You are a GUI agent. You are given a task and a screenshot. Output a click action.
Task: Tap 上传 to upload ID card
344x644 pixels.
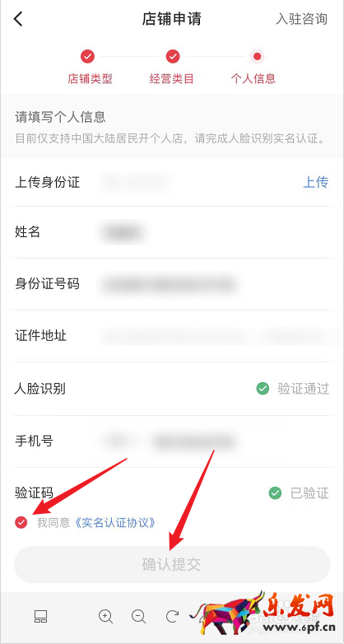point(316,181)
